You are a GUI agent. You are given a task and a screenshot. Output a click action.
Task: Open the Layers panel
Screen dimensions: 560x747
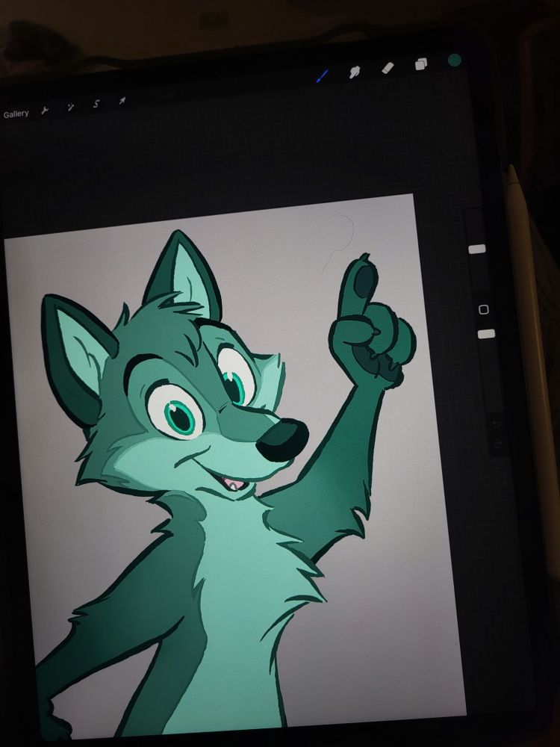(421, 63)
